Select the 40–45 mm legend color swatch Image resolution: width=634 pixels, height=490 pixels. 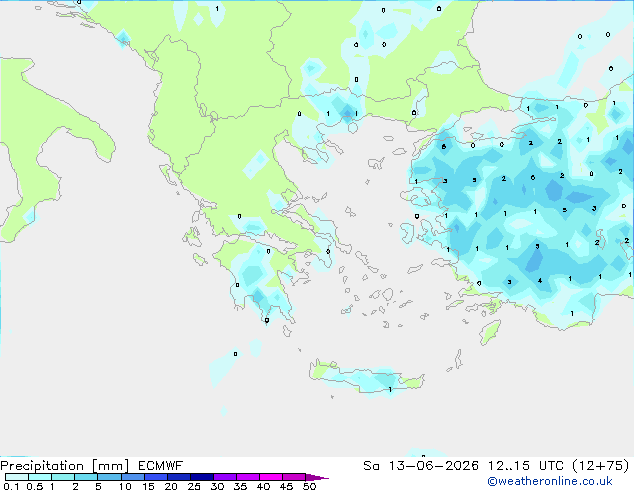coord(271,477)
